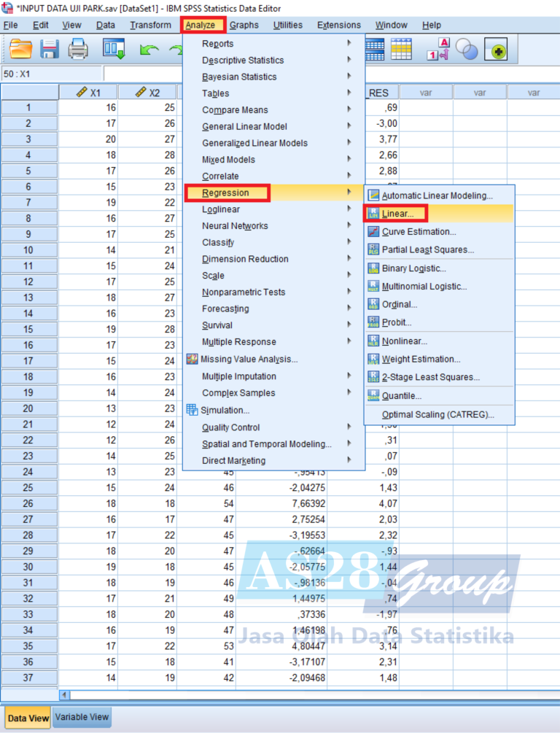Expand the Compare Means submenu
The height and width of the screenshot is (733, 560).
pyautogui.click(x=235, y=110)
